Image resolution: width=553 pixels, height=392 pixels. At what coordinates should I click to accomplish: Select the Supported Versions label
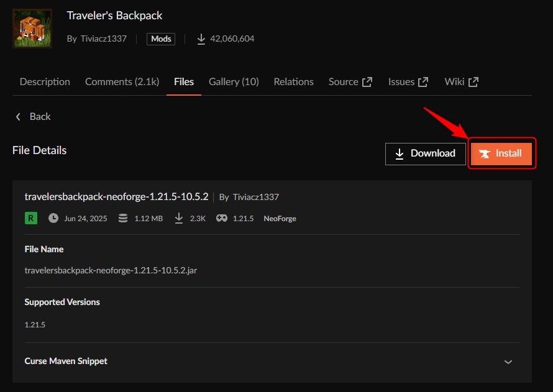click(x=62, y=302)
